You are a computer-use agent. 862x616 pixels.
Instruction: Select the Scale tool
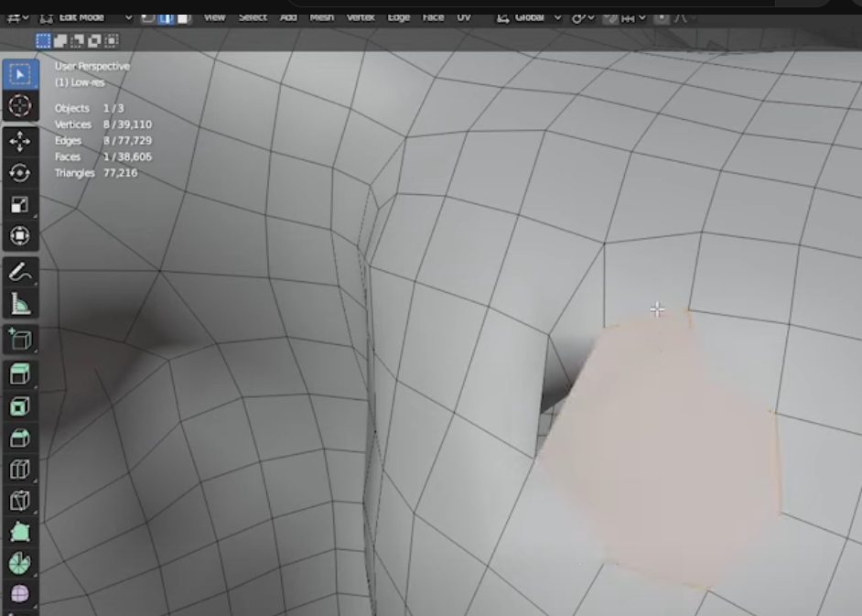19,205
